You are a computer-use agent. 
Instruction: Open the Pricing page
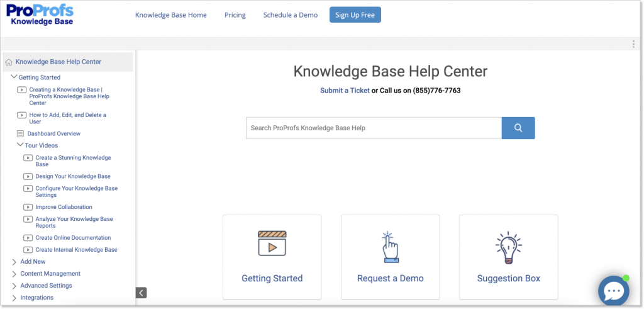pyautogui.click(x=235, y=15)
